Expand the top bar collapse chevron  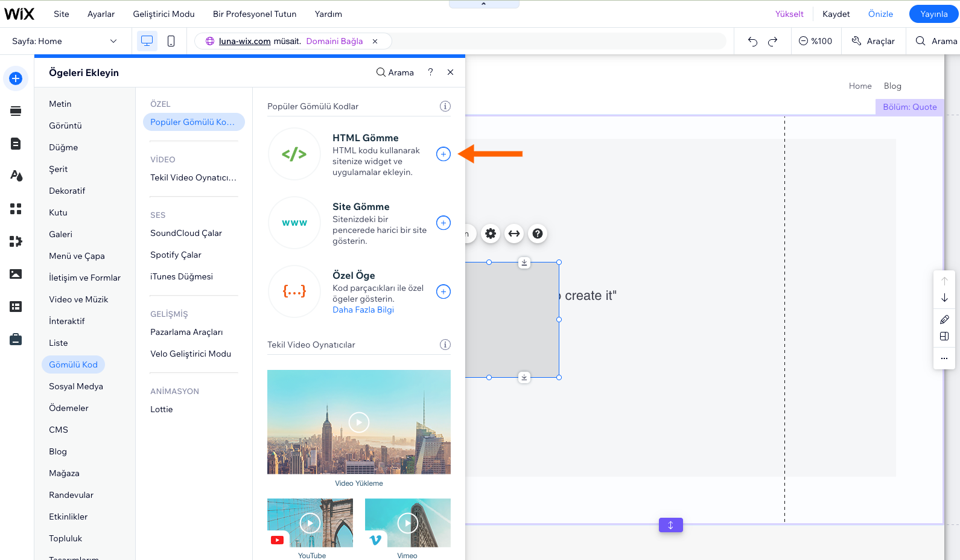tap(483, 4)
